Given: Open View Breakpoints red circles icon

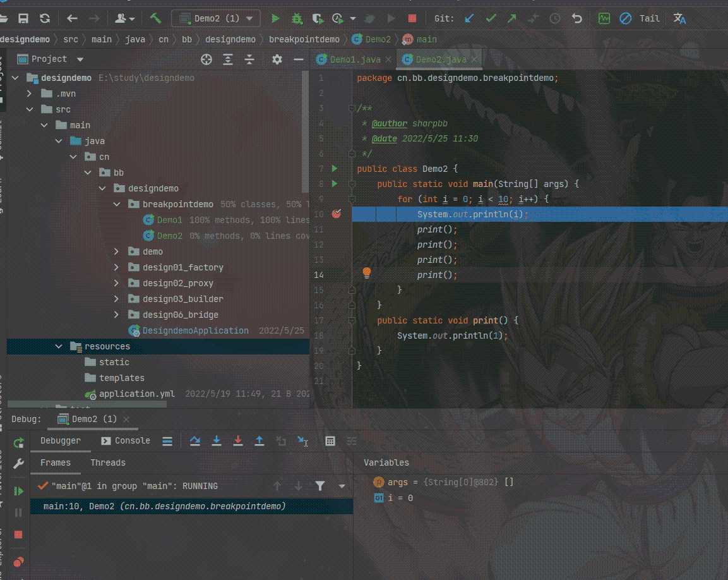Looking at the screenshot, I should [18, 562].
